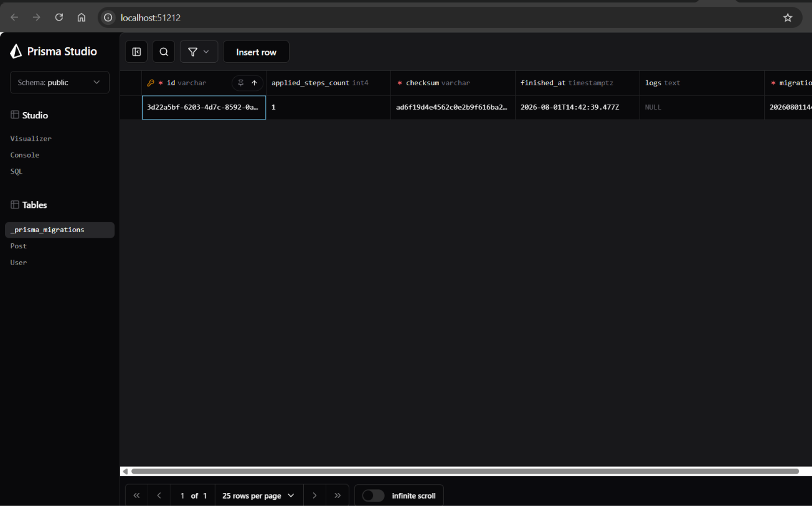Open the Schema: public dropdown

(x=60, y=82)
